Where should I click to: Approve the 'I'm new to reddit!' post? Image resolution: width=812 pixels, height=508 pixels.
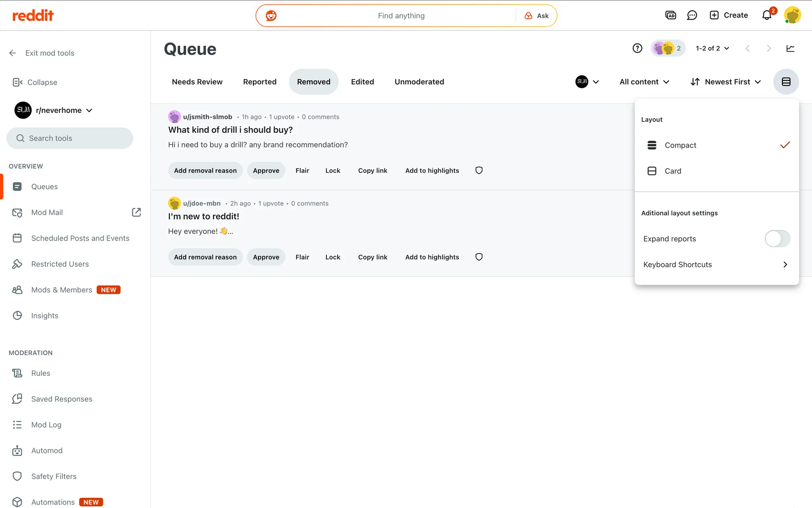tap(266, 257)
